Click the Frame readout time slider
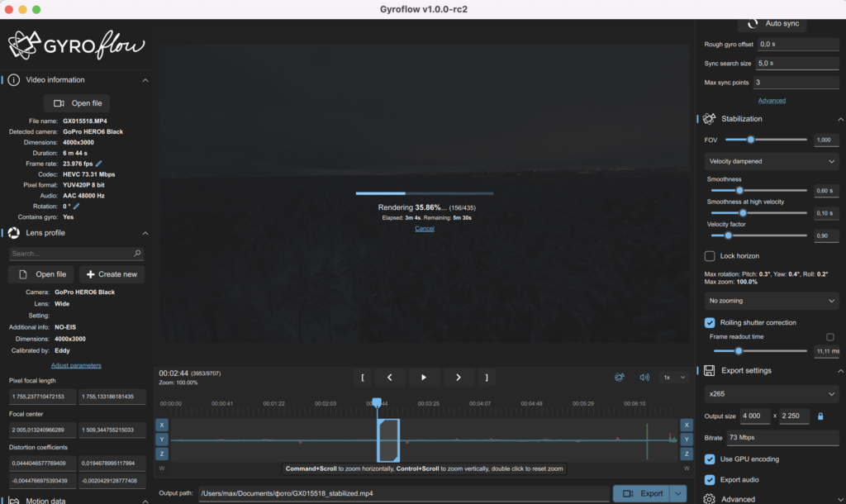The image size is (846, 504). (x=759, y=351)
